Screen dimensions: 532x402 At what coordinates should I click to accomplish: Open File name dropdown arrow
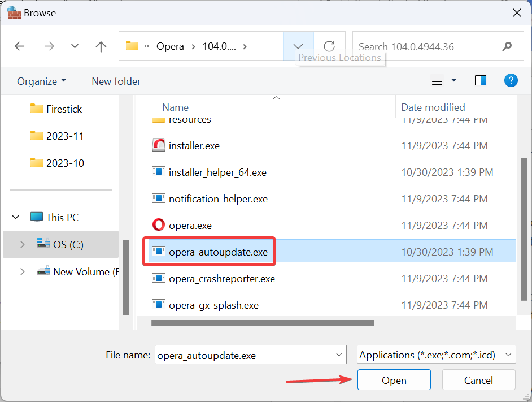pyautogui.click(x=339, y=355)
